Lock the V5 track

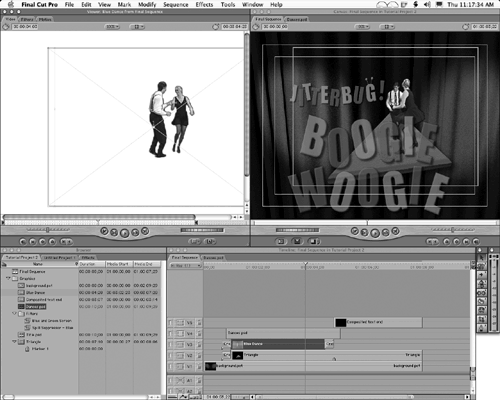point(199,323)
